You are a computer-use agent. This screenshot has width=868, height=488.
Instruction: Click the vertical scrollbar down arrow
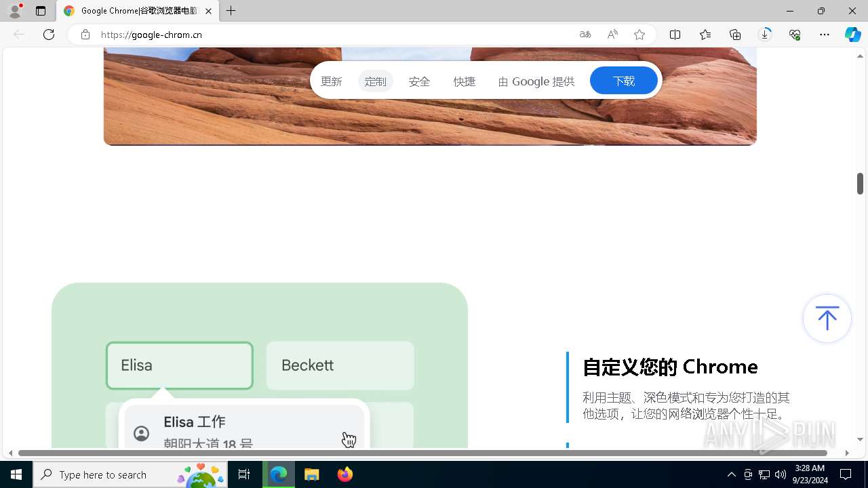tap(860, 440)
